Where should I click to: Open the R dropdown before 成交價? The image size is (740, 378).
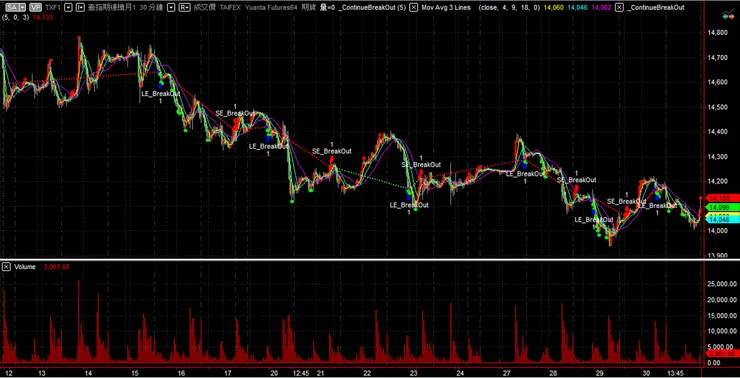pyautogui.click(x=185, y=8)
